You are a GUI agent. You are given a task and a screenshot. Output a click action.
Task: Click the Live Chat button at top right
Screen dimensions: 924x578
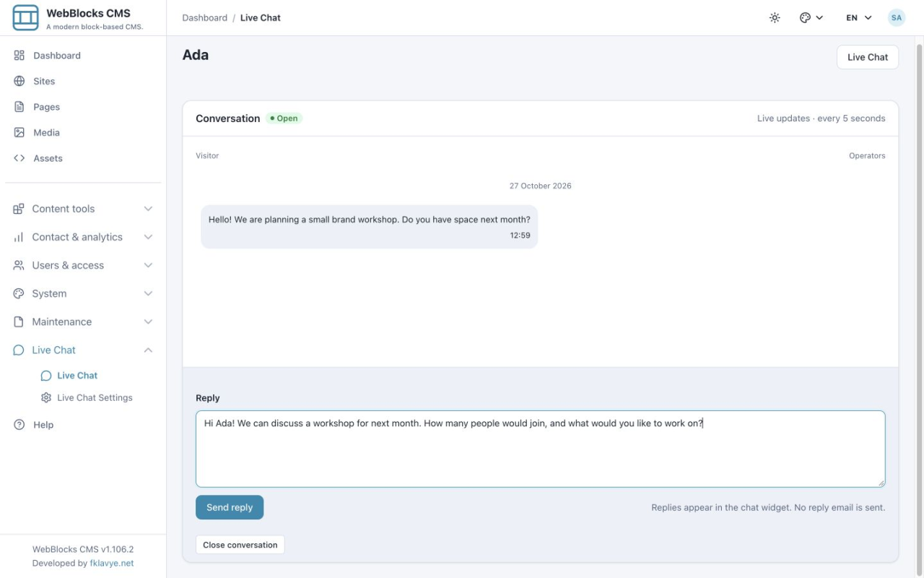coord(868,57)
